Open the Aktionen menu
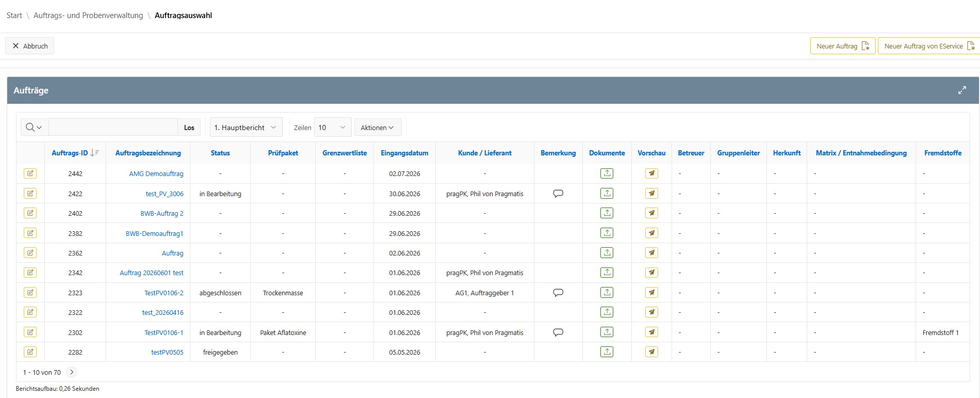980x398 pixels. pos(378,128)
